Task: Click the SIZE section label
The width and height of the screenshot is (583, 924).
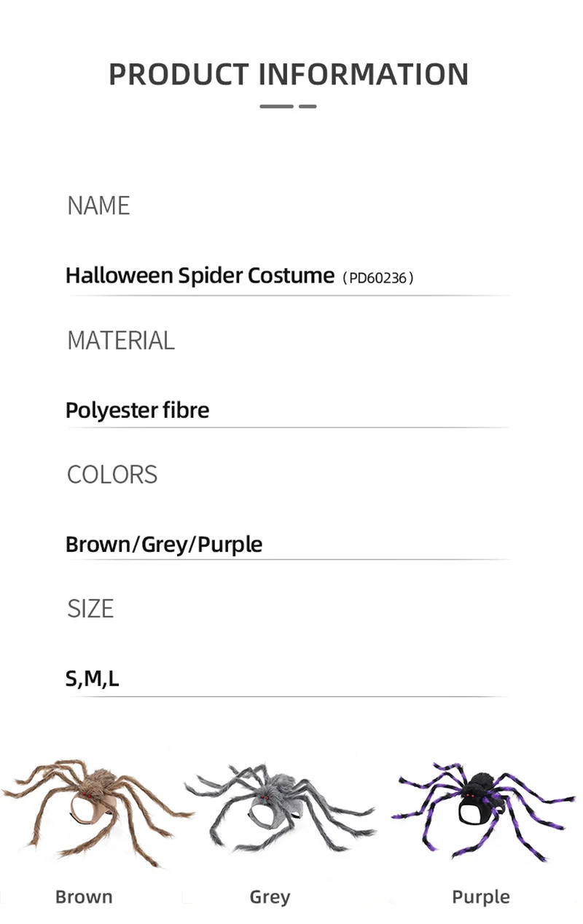Action: click(90, 608)
